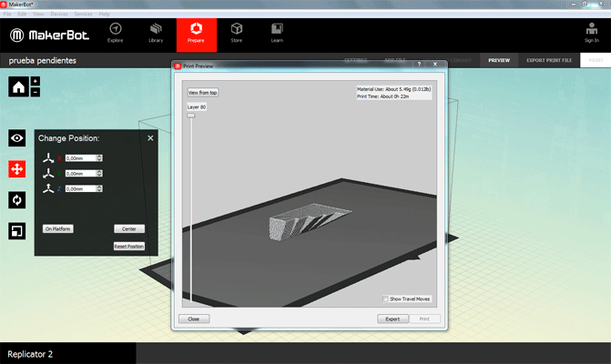Click the On Platform button
611x364 pixels.
[57, 229]
